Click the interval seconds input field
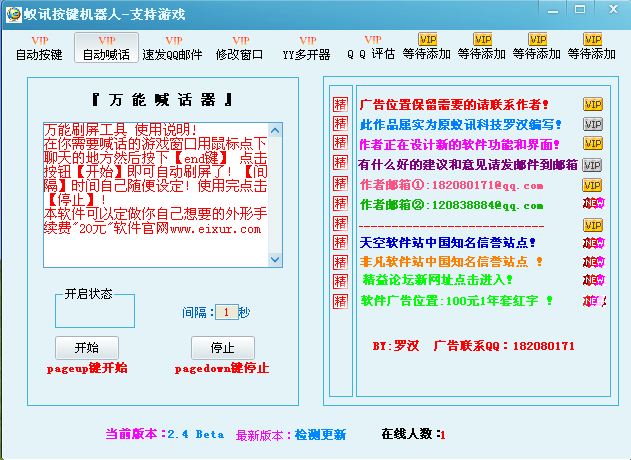The width and height of the screenshot is (631, 460). coord(227,312)
